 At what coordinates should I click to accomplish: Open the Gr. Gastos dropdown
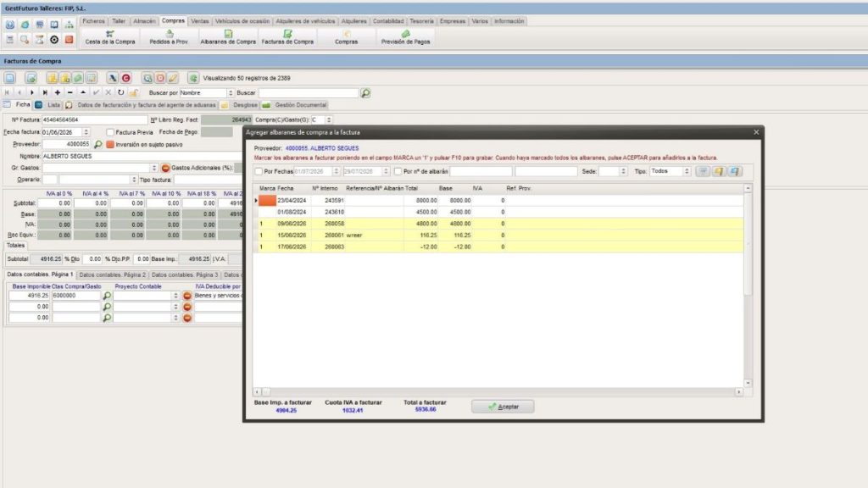[154, 168]
